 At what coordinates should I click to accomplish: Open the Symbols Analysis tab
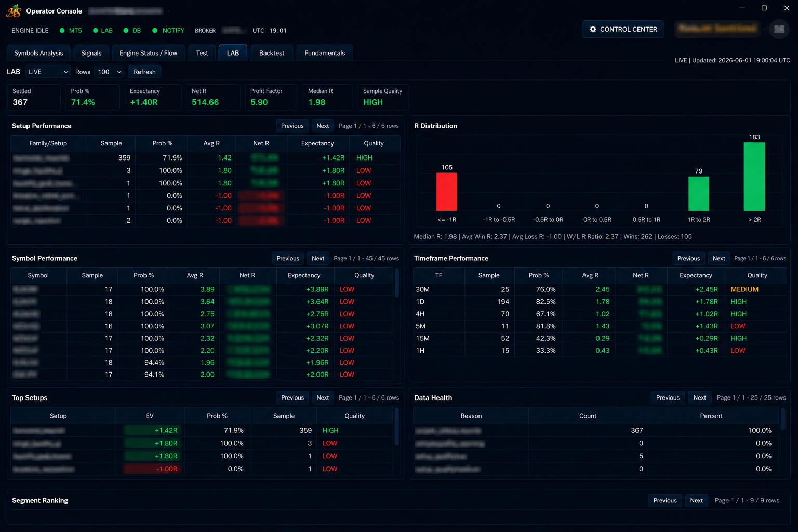[38, 53]
